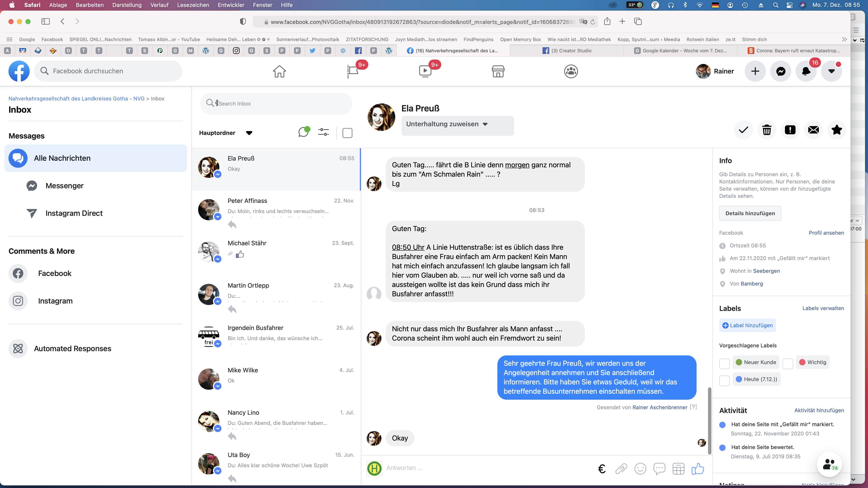The image size is (868, 488).
Task: Open the Groups icon in top bar
Action: pyautogui.click(x=571, y=71)
